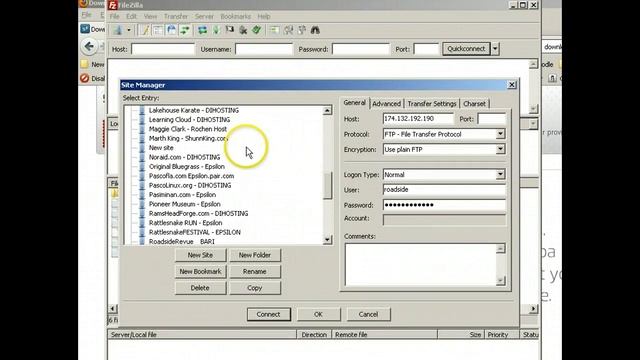Click Cancel in Site Manager
The image size is (640, 360).
pyautogui.click(x=368, y=314)
